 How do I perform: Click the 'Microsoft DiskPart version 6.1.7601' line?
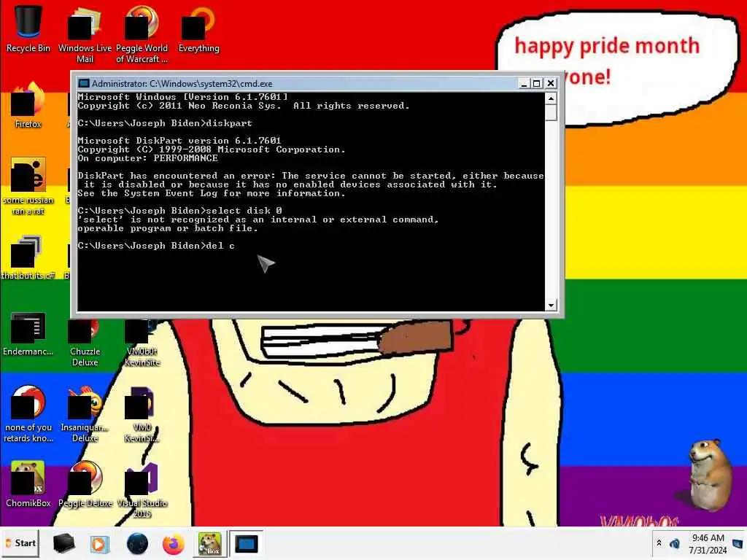tap(179, 141)
